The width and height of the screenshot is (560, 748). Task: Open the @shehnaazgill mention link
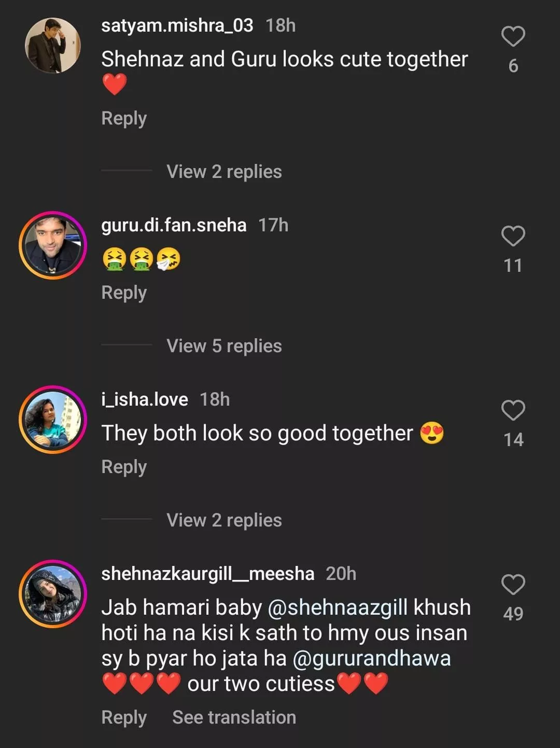[x=338, y=607]
